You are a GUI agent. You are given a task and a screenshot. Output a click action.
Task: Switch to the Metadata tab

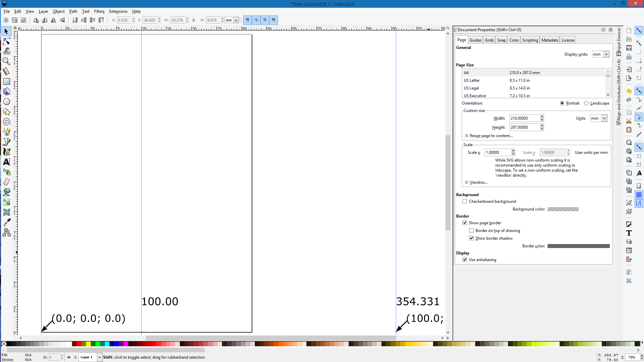(x=550, y=40)
